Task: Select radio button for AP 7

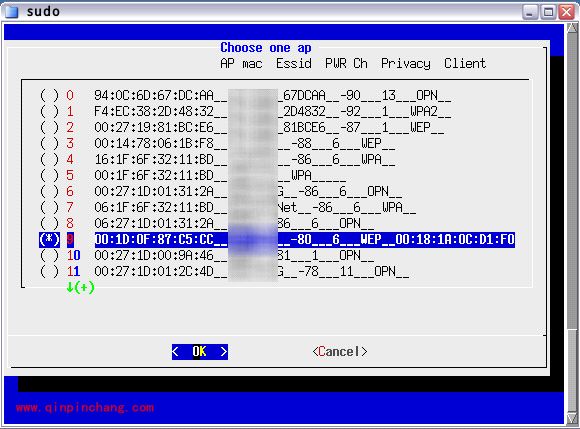Action: click(49, 207)
